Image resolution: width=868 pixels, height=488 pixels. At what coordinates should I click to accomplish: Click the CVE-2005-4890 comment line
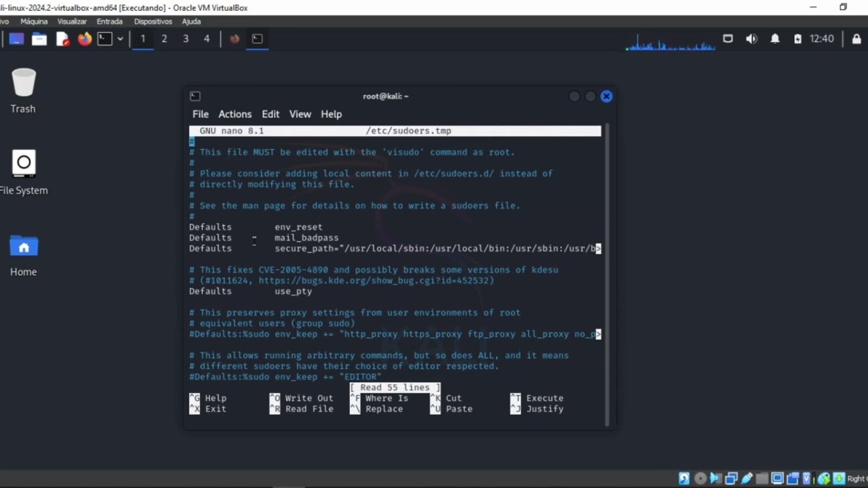coord(374,270)
